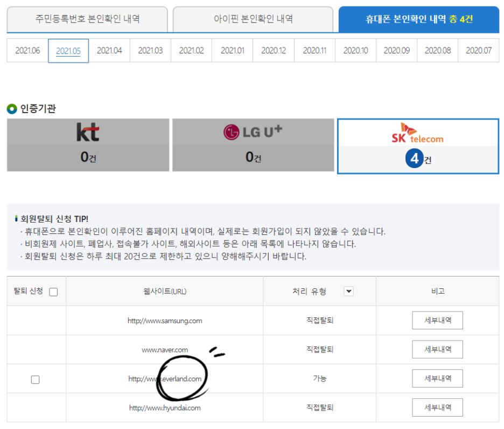This screenshot has width=504, height=429.
Task: Click the 회원탈퇴 신청 TIP! heading
Action: coord(54,219)
